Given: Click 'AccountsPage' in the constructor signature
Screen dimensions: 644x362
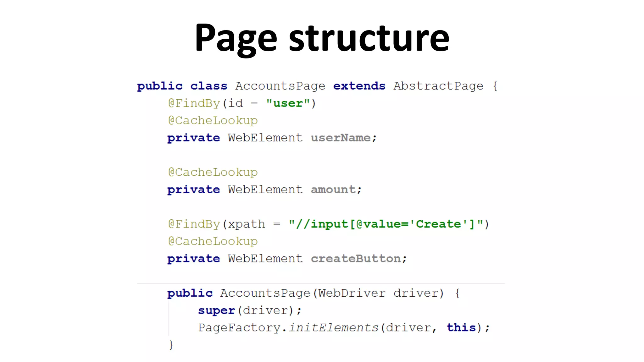Looking at the screenshot, I should pyautogui.click(x=265, y=293).
